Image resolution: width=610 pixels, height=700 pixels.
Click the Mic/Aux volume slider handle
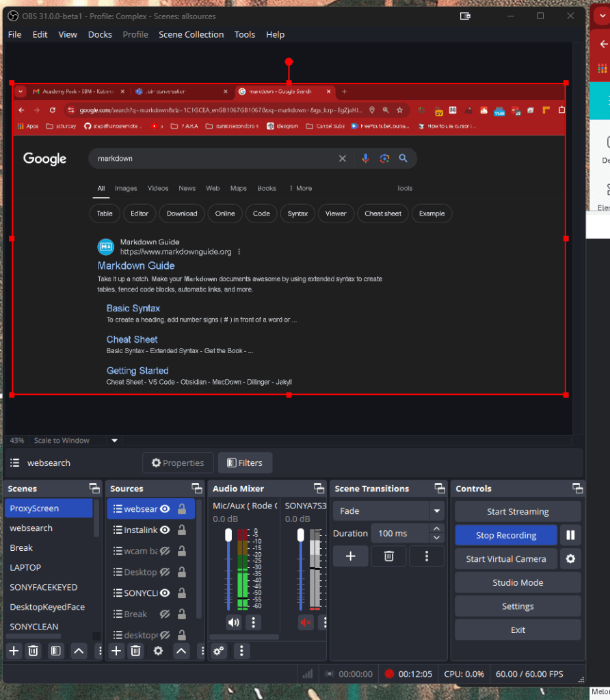(x=228, y=535)
